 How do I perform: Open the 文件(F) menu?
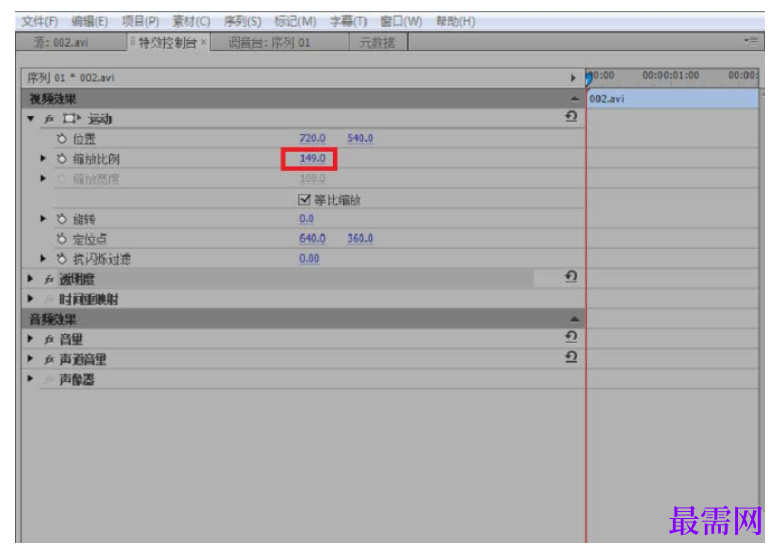(39, 22)
